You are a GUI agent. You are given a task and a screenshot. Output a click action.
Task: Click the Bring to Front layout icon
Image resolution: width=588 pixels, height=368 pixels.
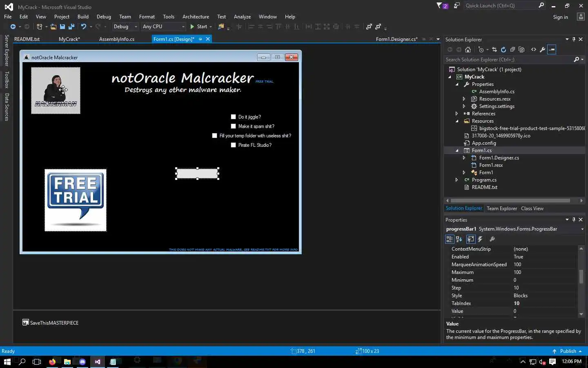(369, 27)
